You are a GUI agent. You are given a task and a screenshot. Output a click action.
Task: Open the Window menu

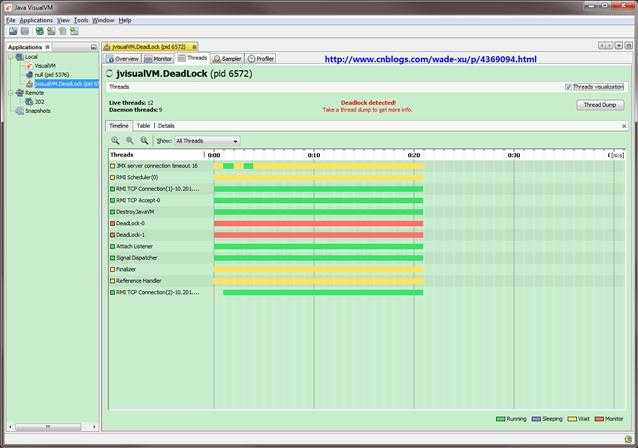click(x=103, y=20)
